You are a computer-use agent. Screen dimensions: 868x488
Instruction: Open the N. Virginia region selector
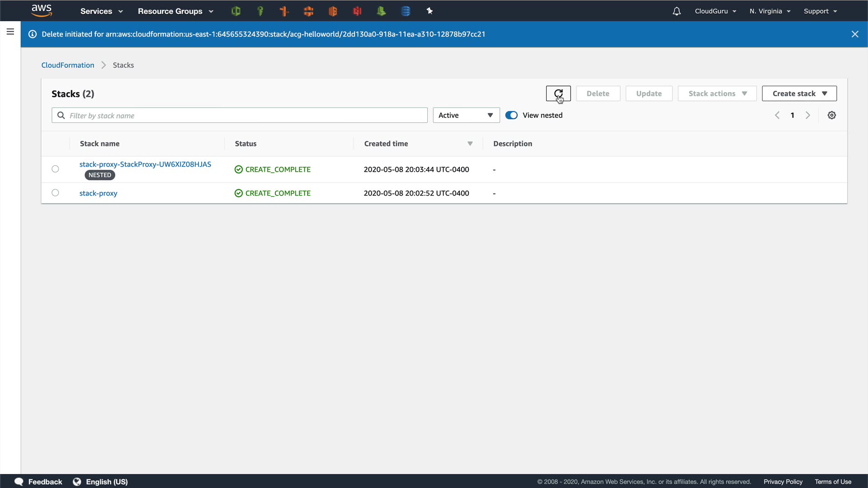769,11
